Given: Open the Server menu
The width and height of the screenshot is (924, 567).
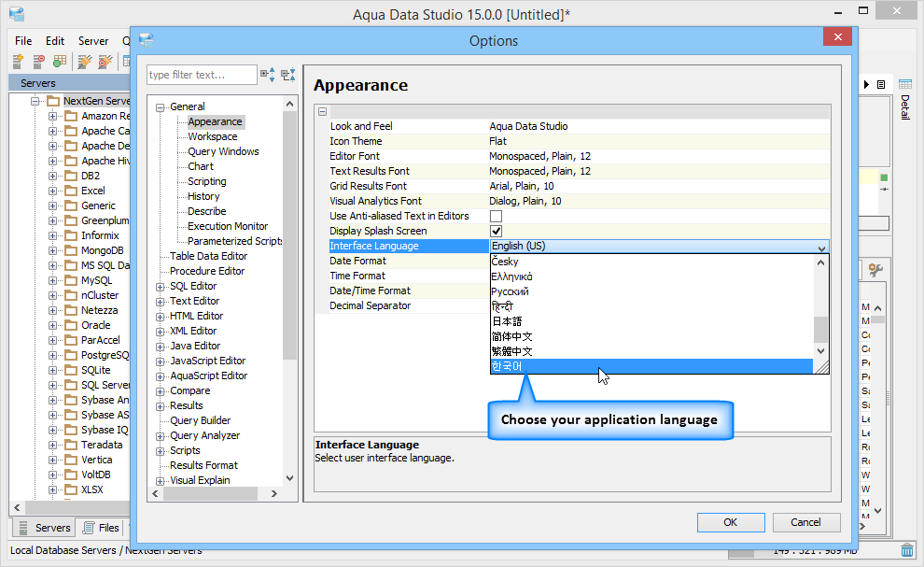Looking at the screenshot, I should (x=93, y=41).
